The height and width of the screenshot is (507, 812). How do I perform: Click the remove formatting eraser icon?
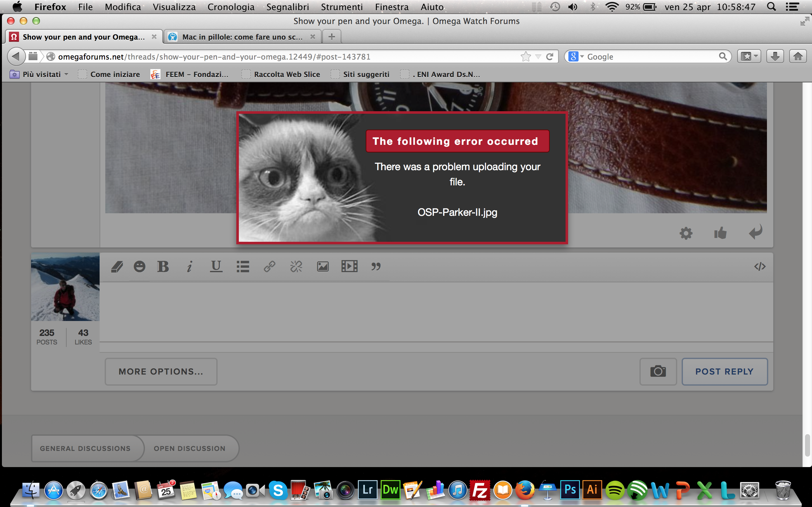tap(117, 266)
